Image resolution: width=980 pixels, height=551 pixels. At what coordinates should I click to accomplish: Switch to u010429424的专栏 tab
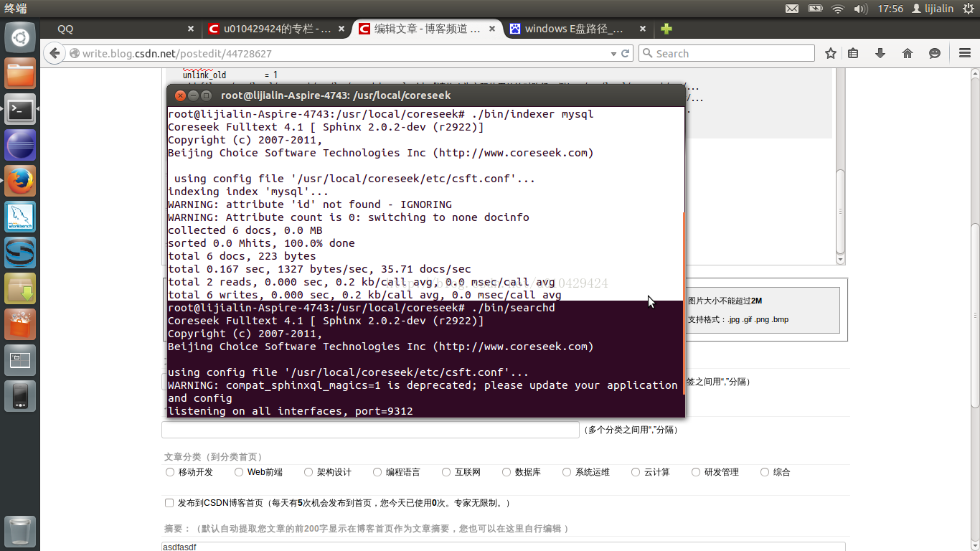coord(278,29)
